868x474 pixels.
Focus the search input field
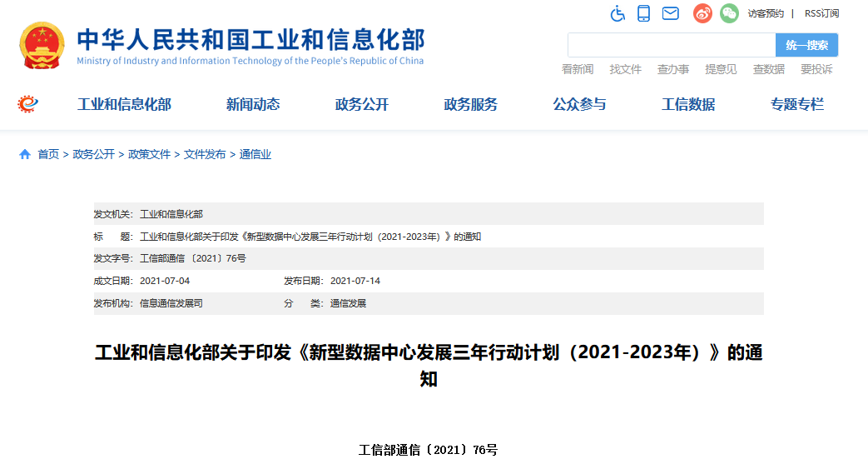(x=672, y=45)
